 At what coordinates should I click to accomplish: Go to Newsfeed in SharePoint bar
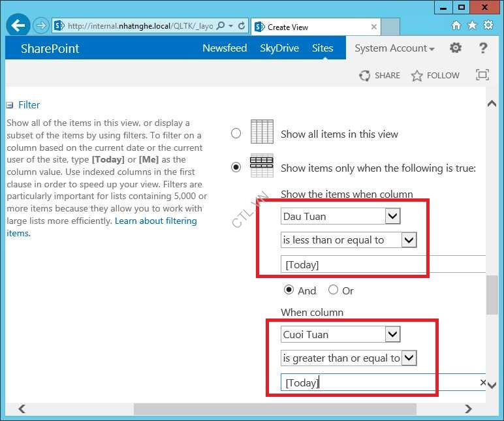coord(225,48)
